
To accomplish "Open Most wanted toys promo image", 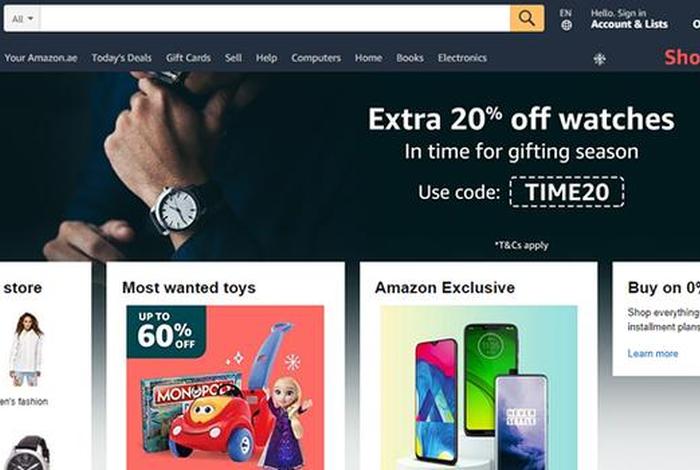I will pyautogui.click(x=225, y=387).
